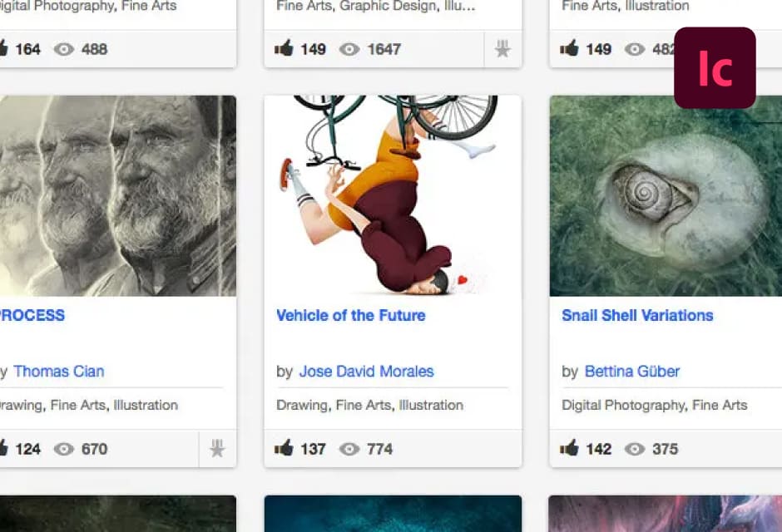The height and width of the screenshot is (532, 782).
Task: Visit Thomas Cian's profile
Action: tap(59, 371)
